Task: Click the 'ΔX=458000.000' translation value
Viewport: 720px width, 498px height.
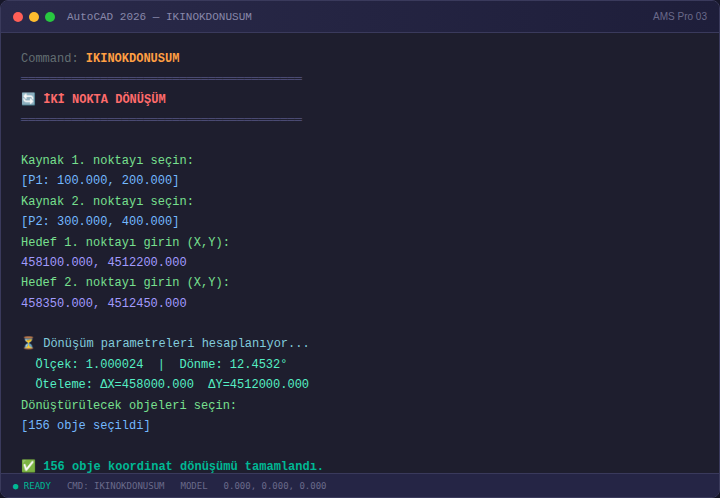Action: (147, 384)
